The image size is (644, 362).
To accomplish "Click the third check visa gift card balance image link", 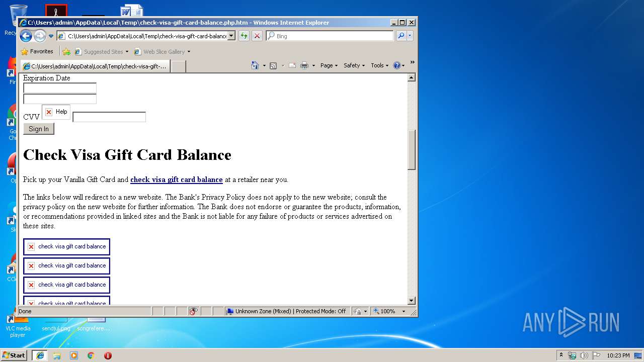I will tap(66, 285).
